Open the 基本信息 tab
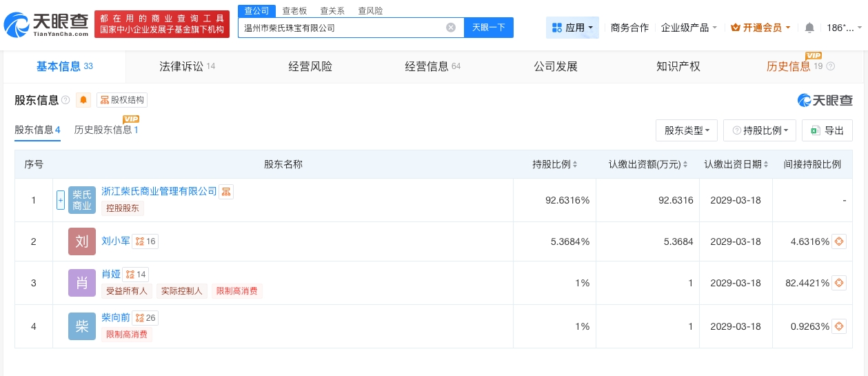This screenshot has height=376, width=868. pos(64,66)
